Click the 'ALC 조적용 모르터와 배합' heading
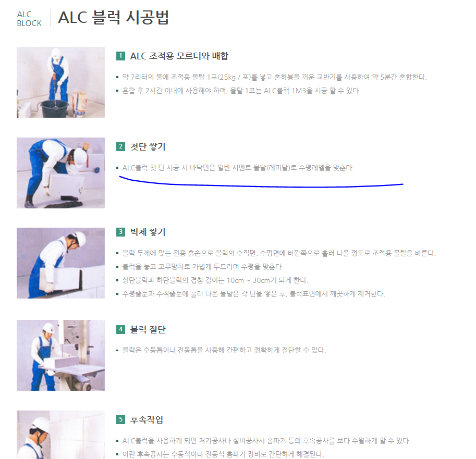Screen dimensions: 476x459 [179, 56]
